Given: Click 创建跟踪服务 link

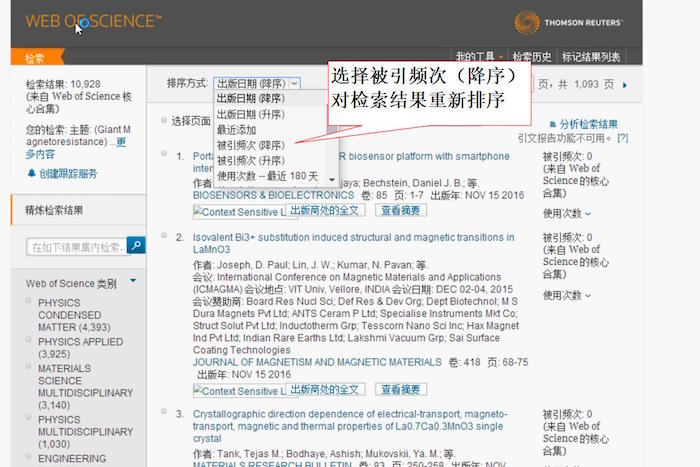Looking at the screenshot, I should [x=68, y=174].
